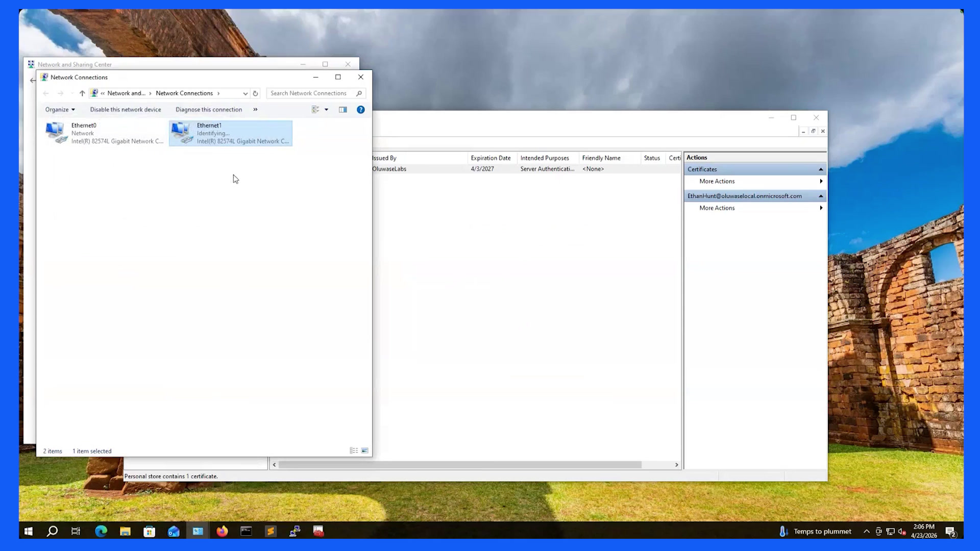980x551 pixels.
Task: Refresh the Network Connections address bar
Action: [255, 93]
